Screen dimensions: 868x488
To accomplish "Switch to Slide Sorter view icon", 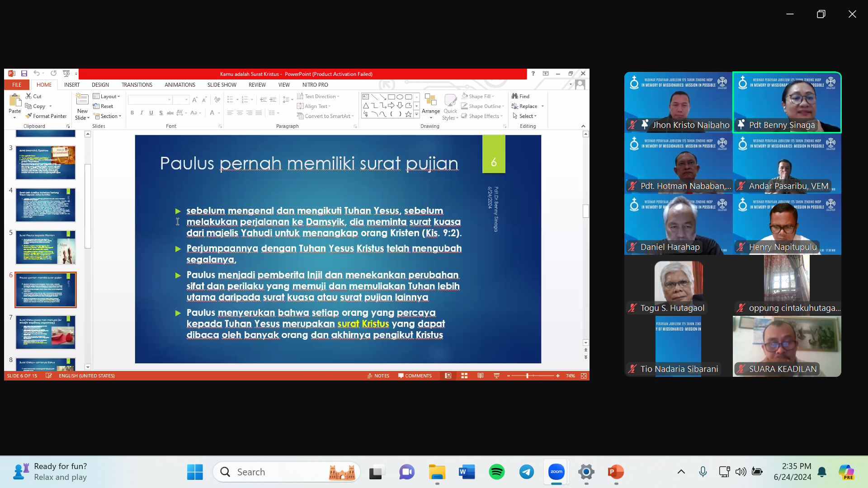I will [x=464, y=375].
